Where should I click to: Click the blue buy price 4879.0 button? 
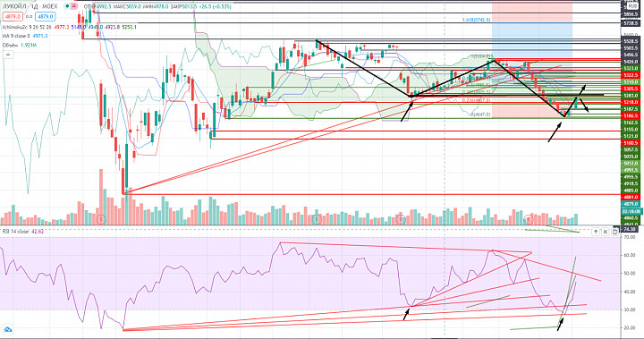pyautogui.click(x=45, y=17)
